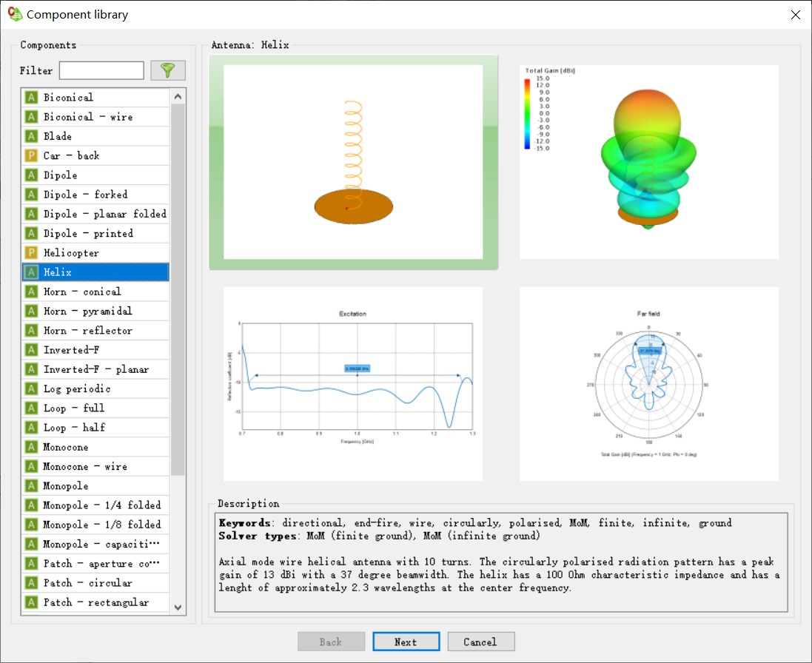Click the antenna icon beside Horn - reflector
This screenshot has height=663, width=812.
tap(32, 330)
